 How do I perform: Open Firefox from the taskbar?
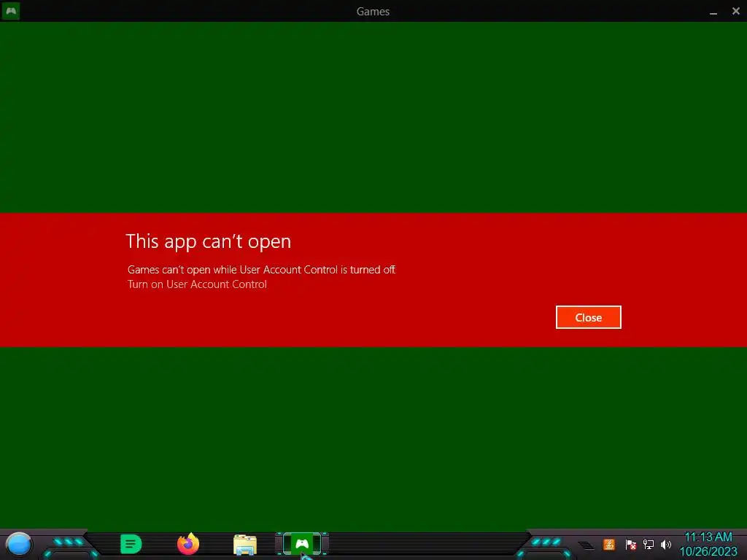(x=188, y=544)
